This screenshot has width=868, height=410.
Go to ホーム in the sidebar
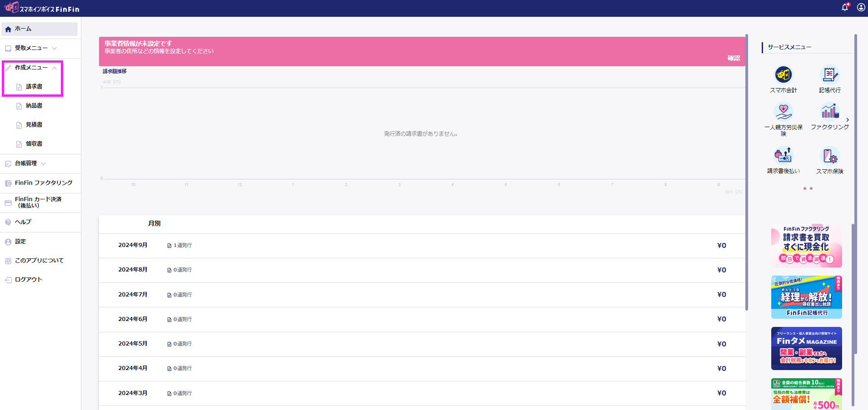point(40,29)
